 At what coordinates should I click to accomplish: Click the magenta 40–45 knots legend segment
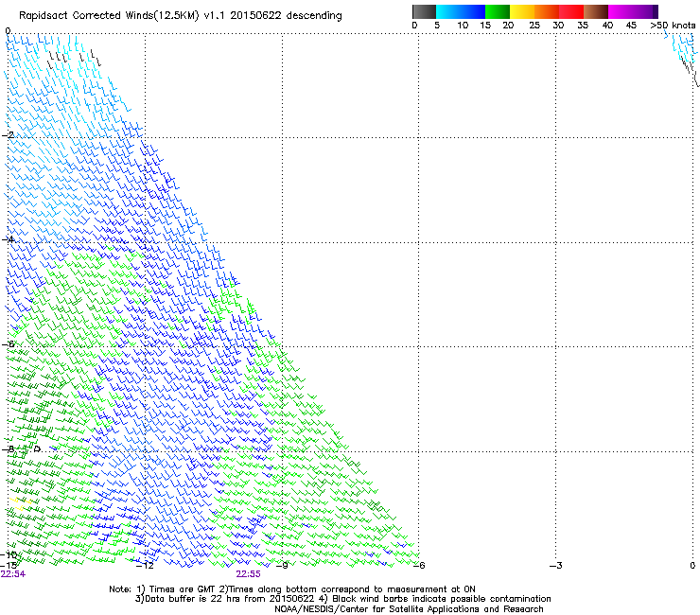pos(621,11)
